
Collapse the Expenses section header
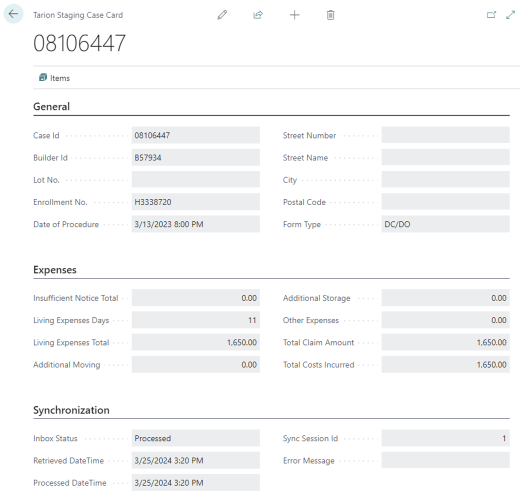pos(55,270)
